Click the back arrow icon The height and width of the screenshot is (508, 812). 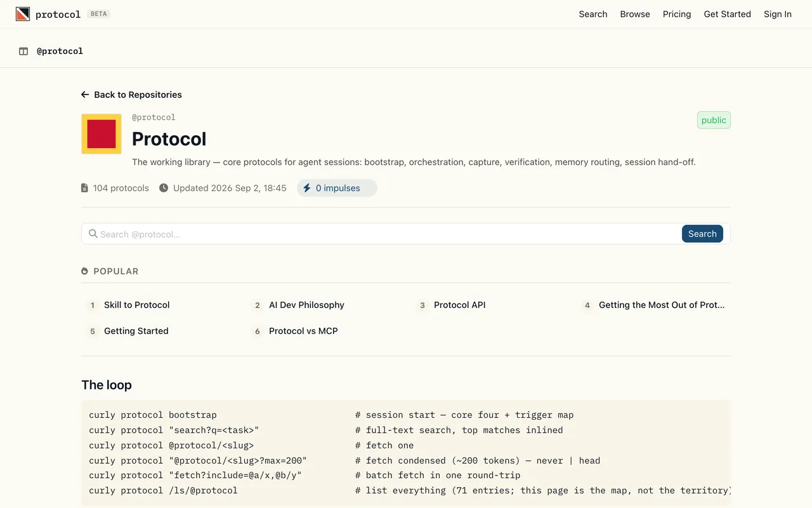click(x=85, y=95)
